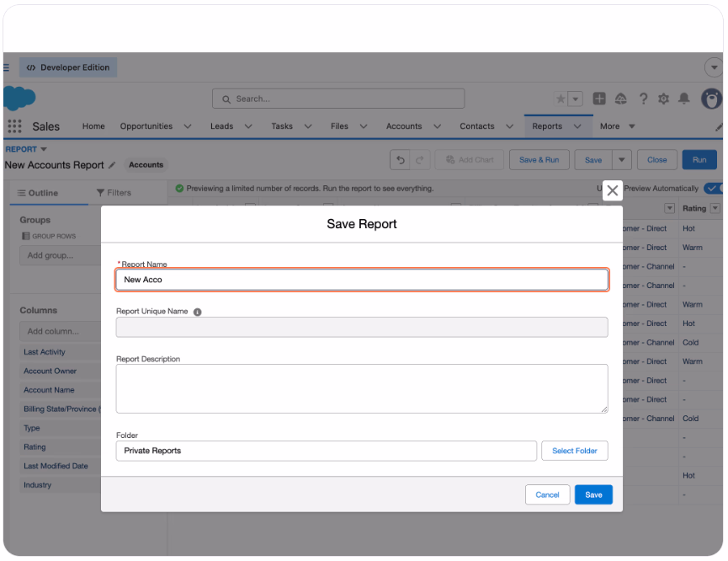Click Cancel in the Save Report dialog
The height and width of the screenshot is (561, 728).
[547, 494]
